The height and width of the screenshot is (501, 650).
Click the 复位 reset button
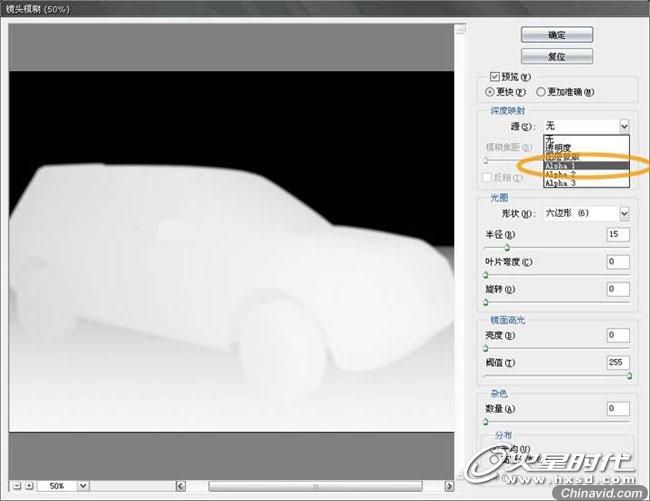(557, 56)
